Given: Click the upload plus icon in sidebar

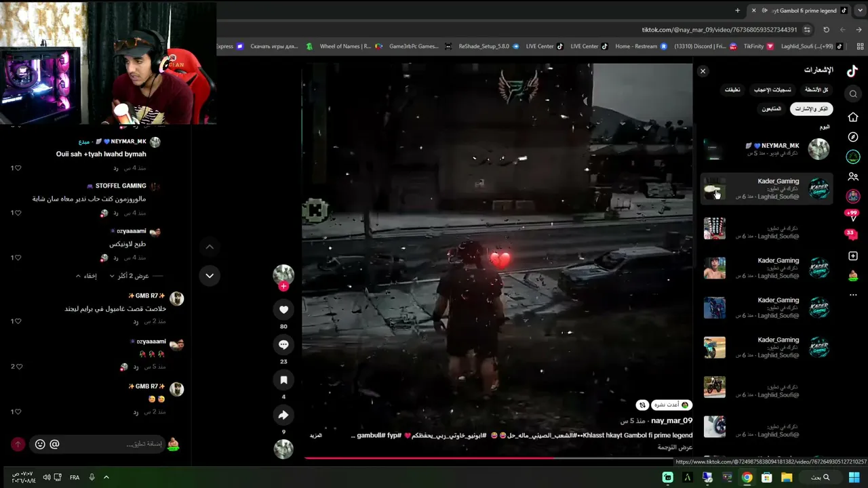Looking at the screenshot, I should pos(853,256).
